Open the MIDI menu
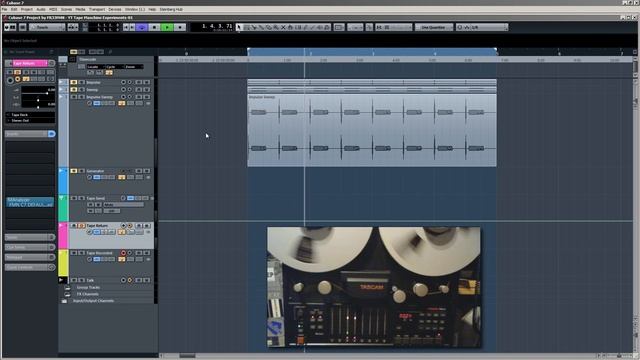 (x=53, y=9)
